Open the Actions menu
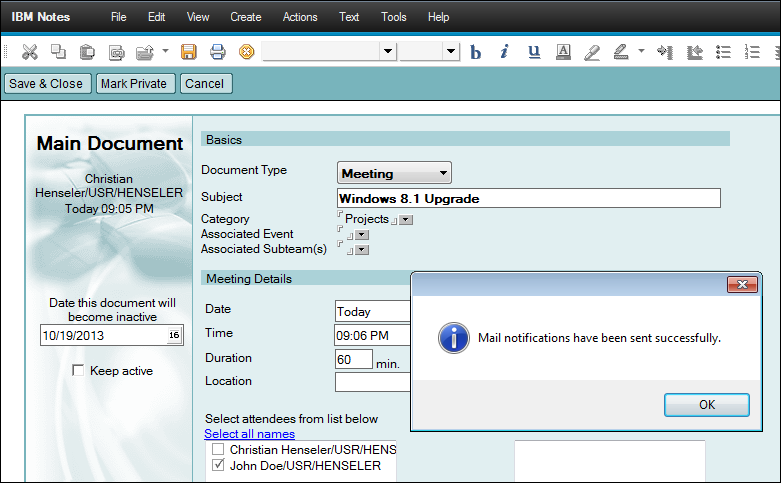 coord(300,17)
